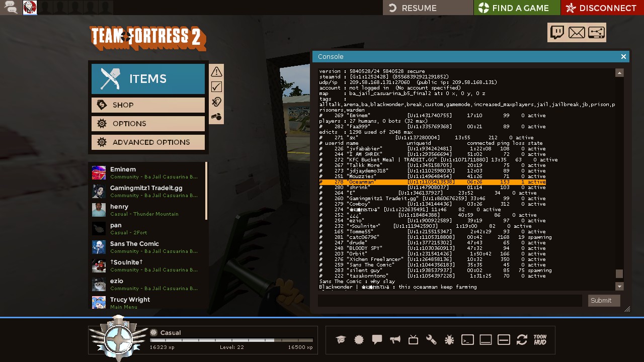Click the highlighted "Oceanman" console line

pos(433,182)
